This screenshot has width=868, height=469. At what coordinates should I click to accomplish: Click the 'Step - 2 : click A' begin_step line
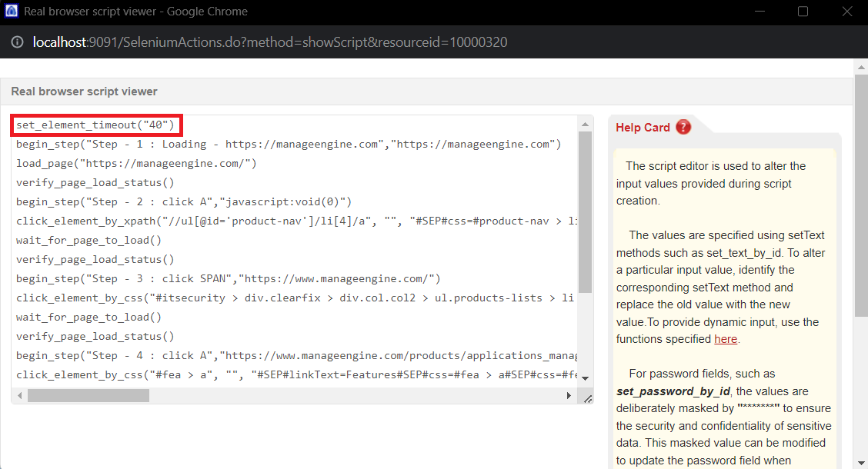pos(183,201)
